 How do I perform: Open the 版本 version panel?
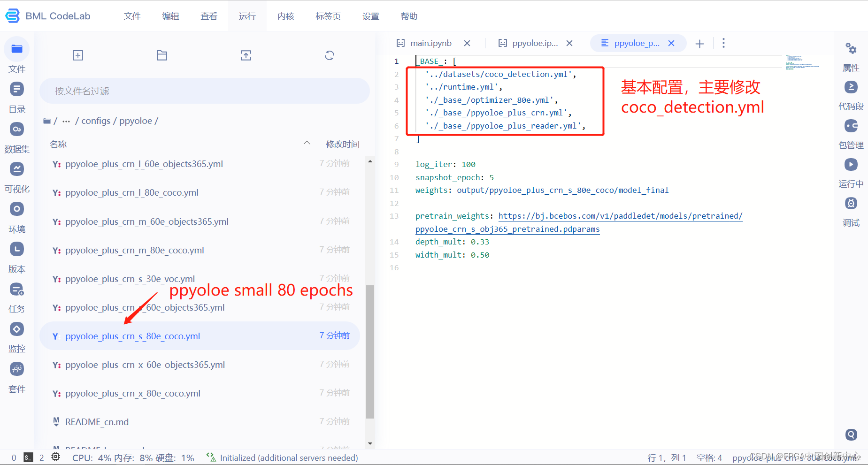coord(17,249)
